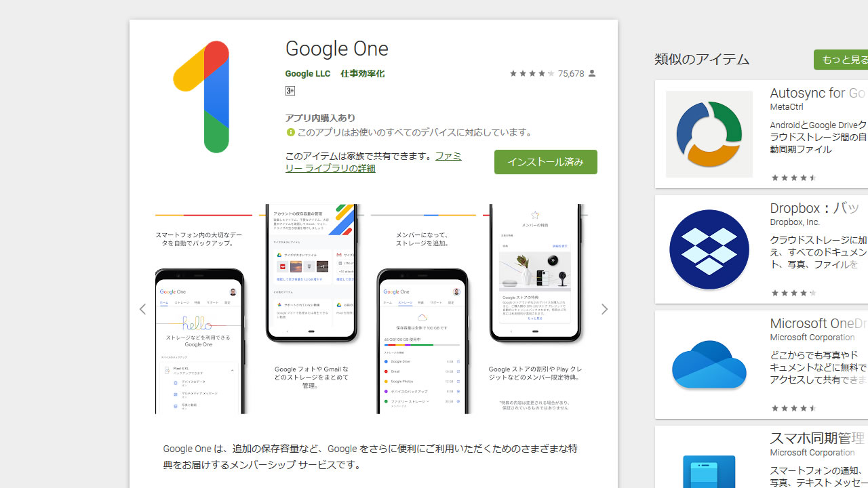Click the green device compatibility info icon
Image resolution: width=868 pixels, height=488 pixels.
290,132
